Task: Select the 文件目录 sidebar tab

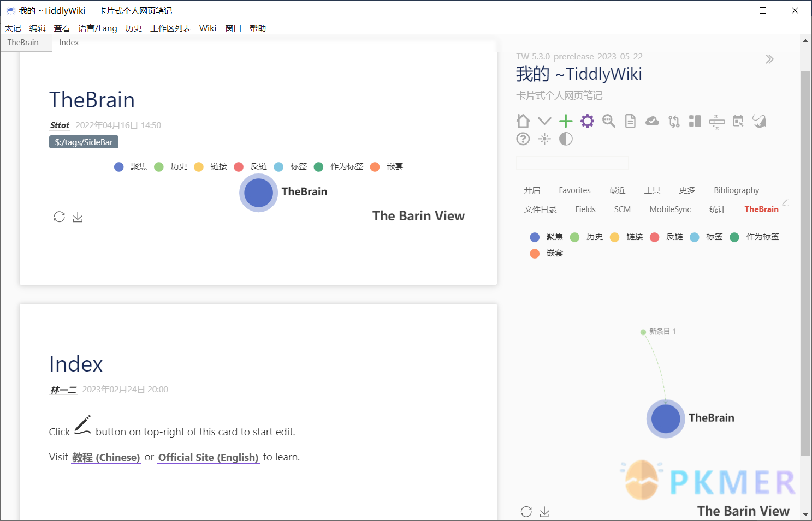Action: [541, 209]
